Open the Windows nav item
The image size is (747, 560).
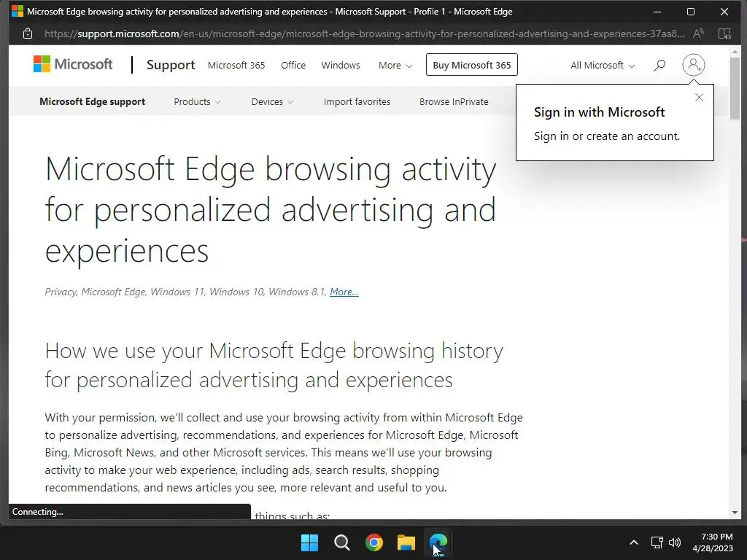(x=341, y=65)
